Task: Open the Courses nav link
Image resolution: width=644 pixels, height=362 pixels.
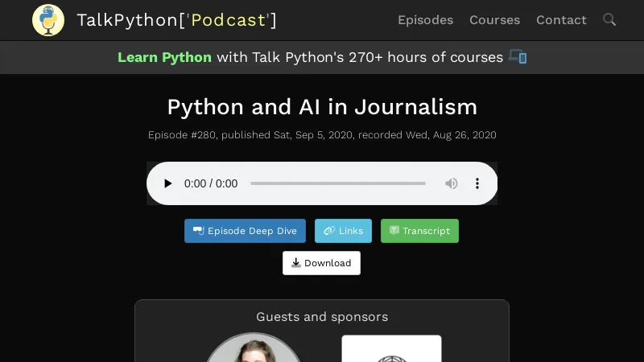Action: coord(494,20)
